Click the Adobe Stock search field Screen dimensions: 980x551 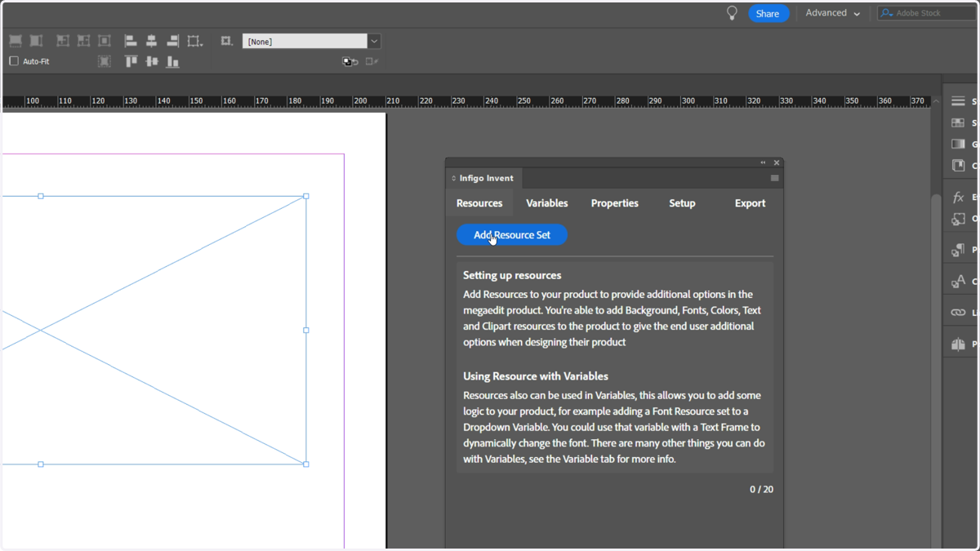coord(927,13)
